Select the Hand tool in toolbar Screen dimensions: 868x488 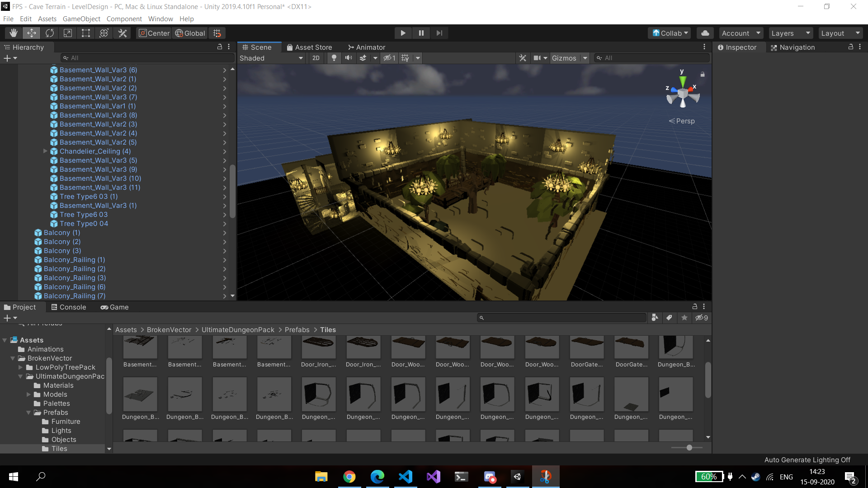coord(14,33)
